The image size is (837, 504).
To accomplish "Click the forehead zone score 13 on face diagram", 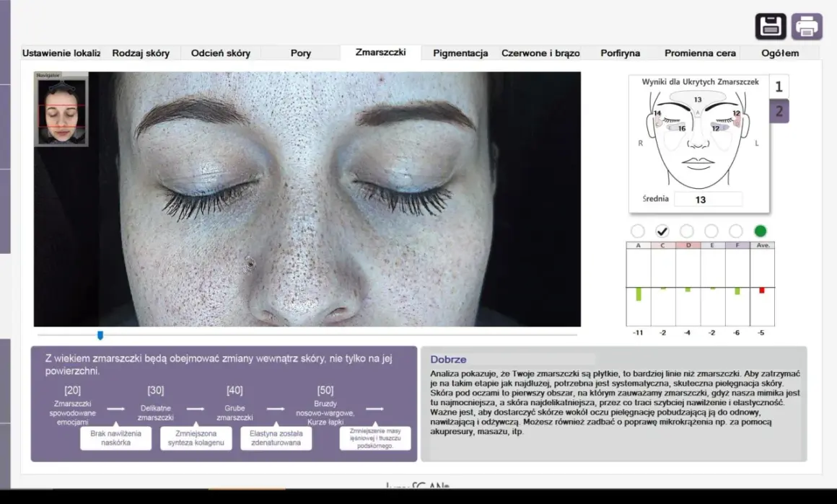I will pos(698,100).
